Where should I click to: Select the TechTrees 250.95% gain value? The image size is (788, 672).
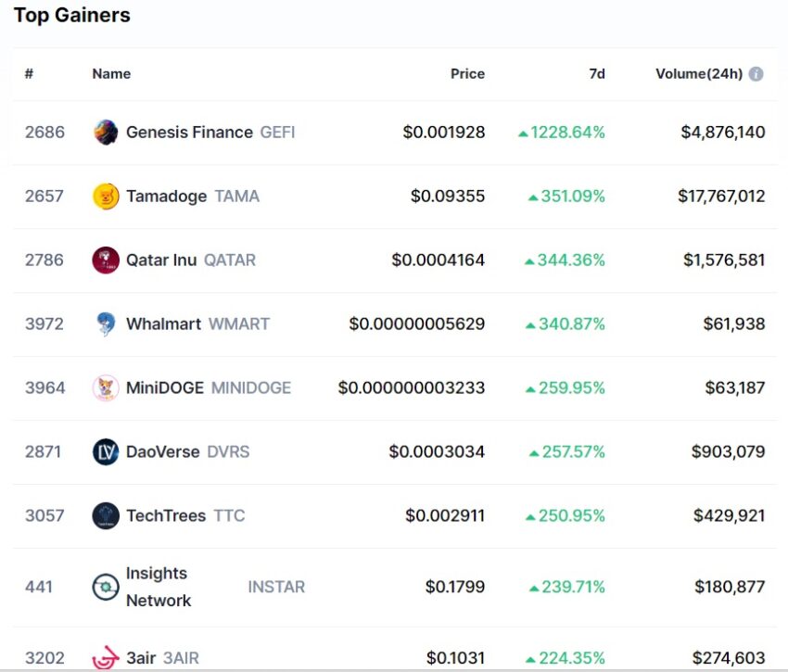pyautogui.click(x=566, y=515)
